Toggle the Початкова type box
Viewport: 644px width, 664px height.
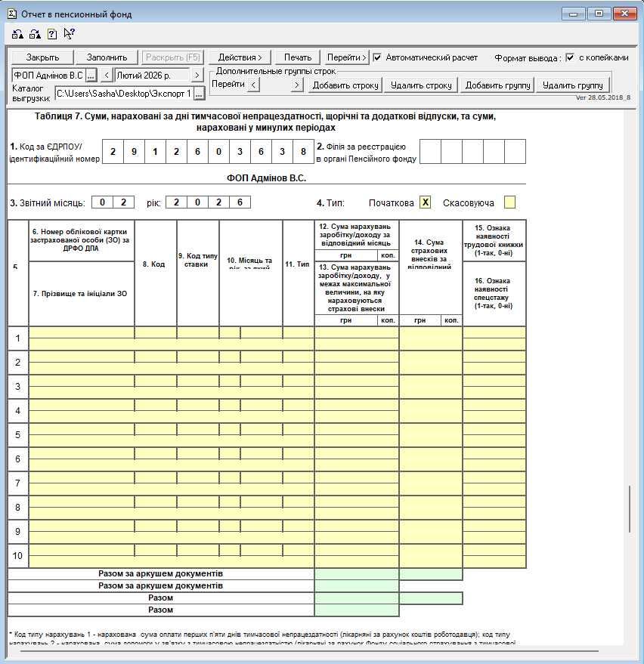[426, 202]
